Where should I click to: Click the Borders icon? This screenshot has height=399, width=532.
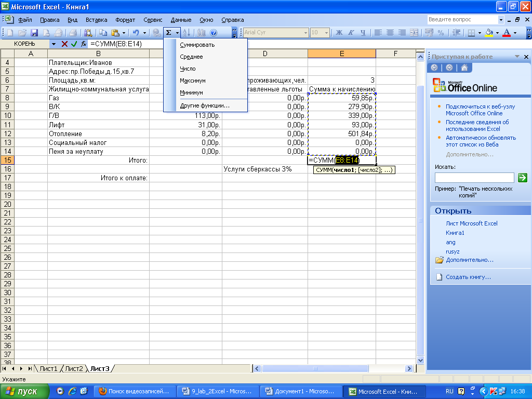(x=471, y=33)
